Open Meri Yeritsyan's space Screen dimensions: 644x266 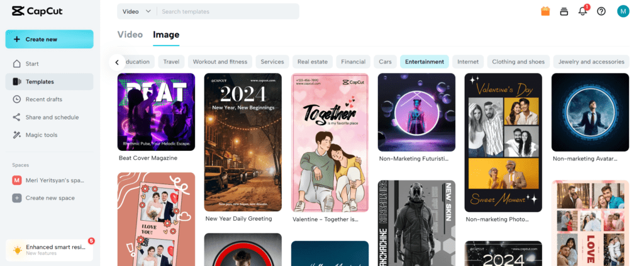click(x=49, y=180)
